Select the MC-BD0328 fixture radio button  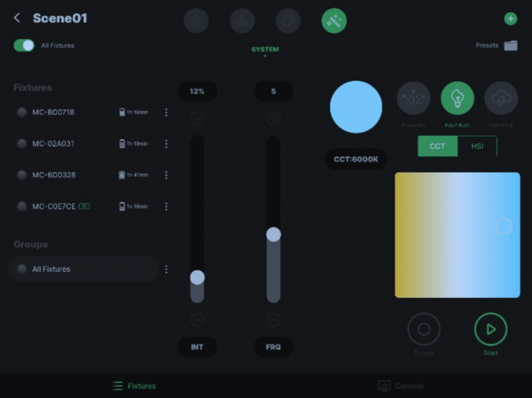[22, 175]
